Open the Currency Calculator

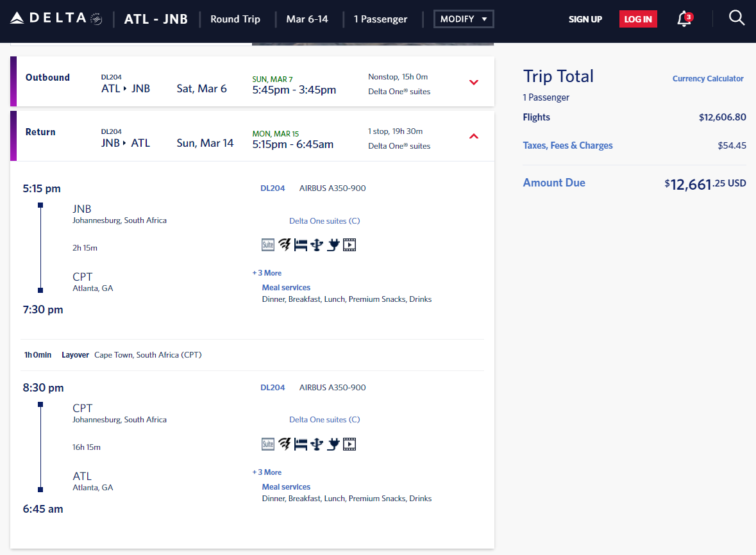point(708,78)
